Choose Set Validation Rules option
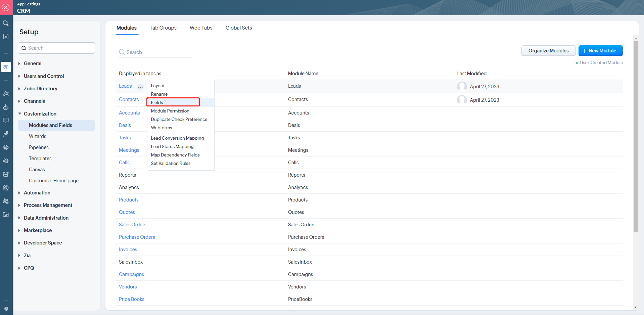The height and width of the screenshot is (315, 644). click(171, 164)
